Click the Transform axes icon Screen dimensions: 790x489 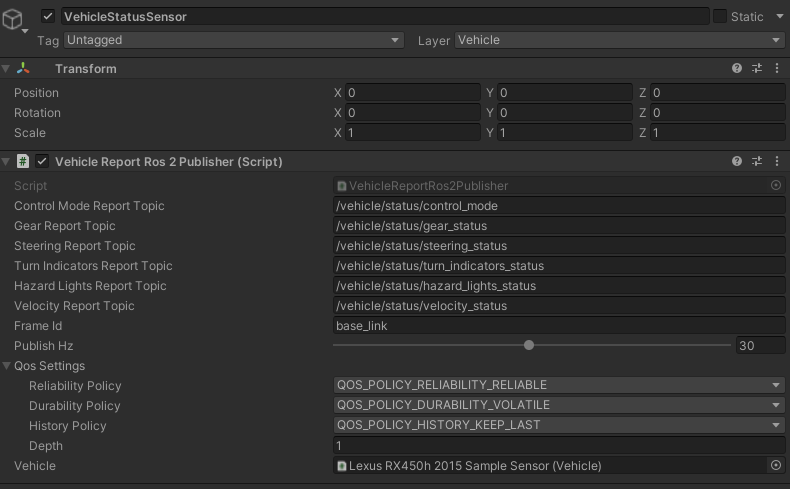click(x=23, y=68)
